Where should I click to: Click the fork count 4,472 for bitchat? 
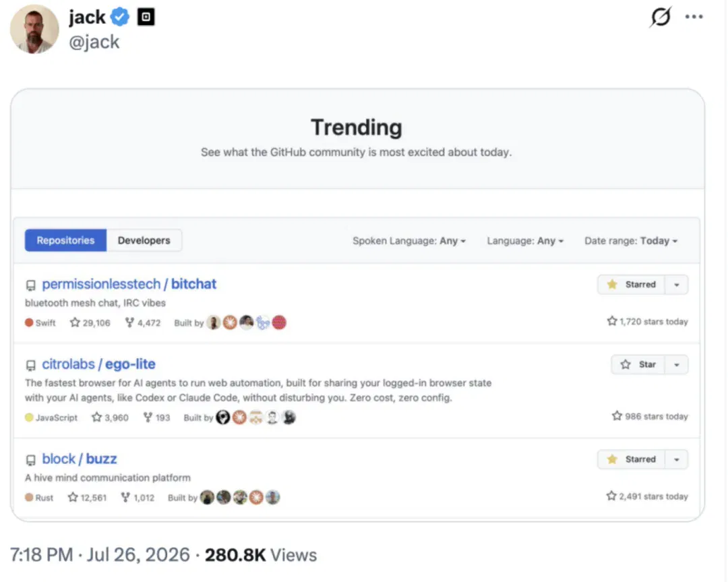143,322
